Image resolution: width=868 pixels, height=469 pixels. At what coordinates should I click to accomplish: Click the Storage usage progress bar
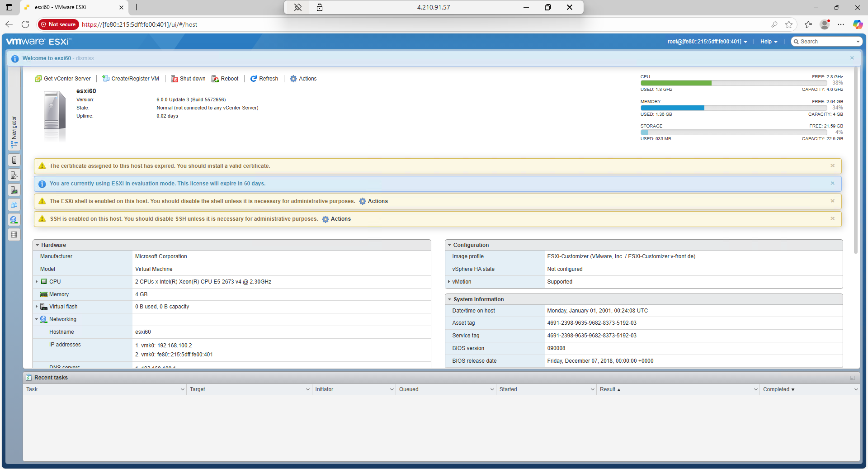point(734,133)
